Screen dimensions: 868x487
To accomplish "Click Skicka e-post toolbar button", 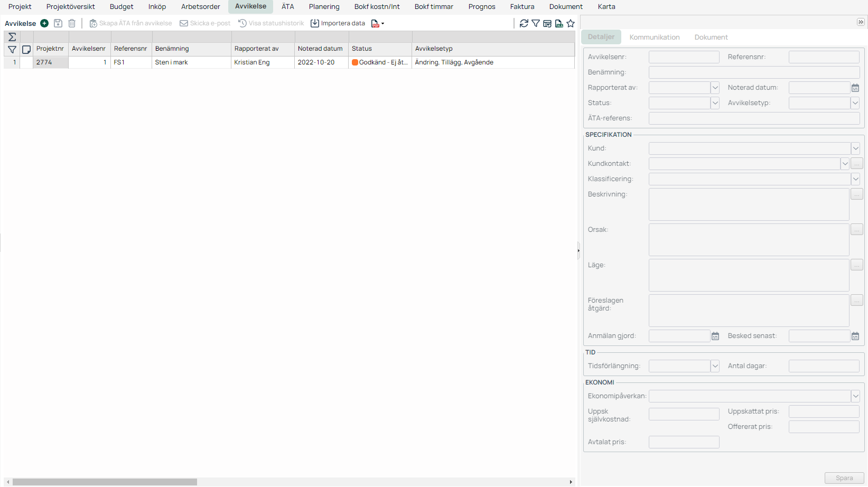I will [x=205, y=23].
